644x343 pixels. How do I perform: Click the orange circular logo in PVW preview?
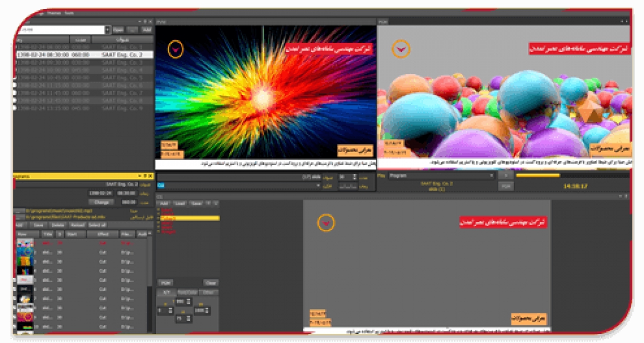tap(175, 49)
